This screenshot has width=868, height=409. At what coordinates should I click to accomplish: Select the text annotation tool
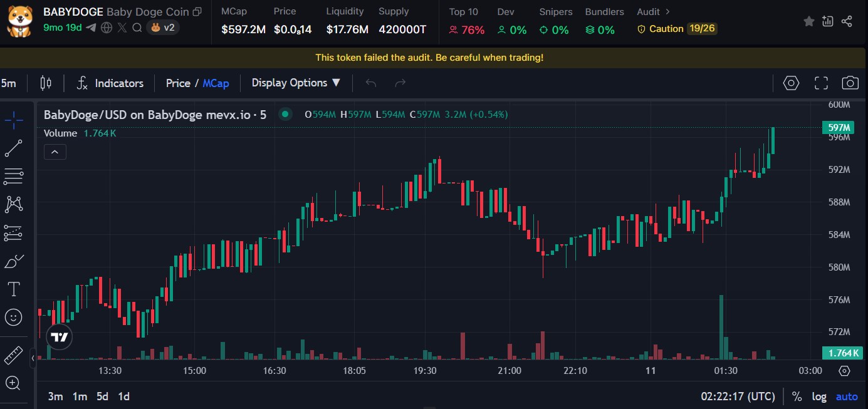[x=13, y=289]
